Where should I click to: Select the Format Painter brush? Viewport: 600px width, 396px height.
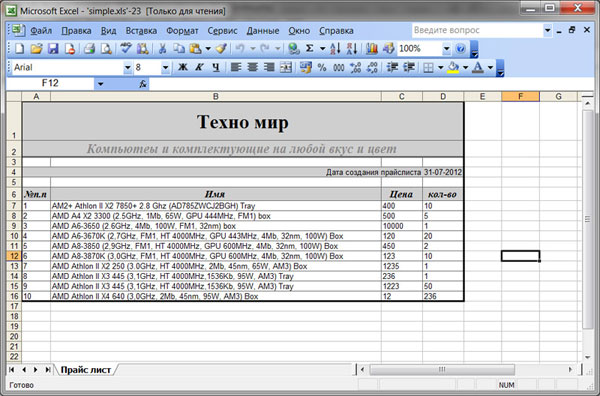pyautogui.click(x=221, y=49)
